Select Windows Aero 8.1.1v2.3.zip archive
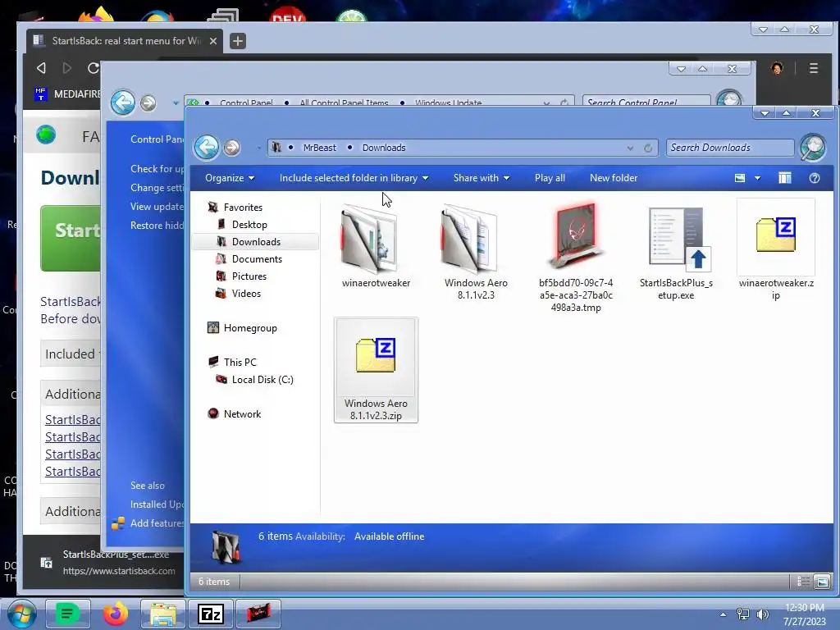 (x=376, y=370)
